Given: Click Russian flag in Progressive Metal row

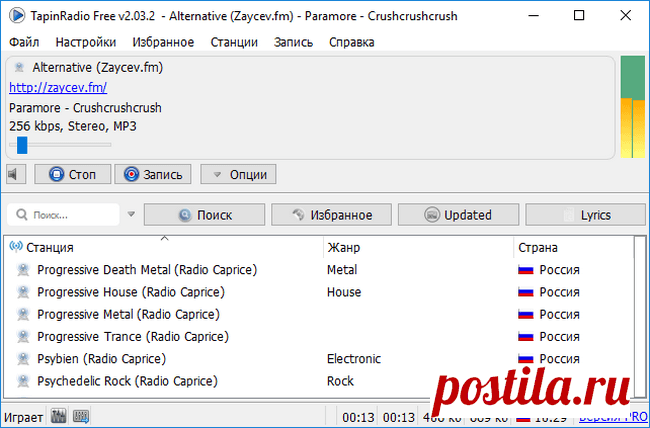Looking at the screenshot, I should (x=526, y=315).
